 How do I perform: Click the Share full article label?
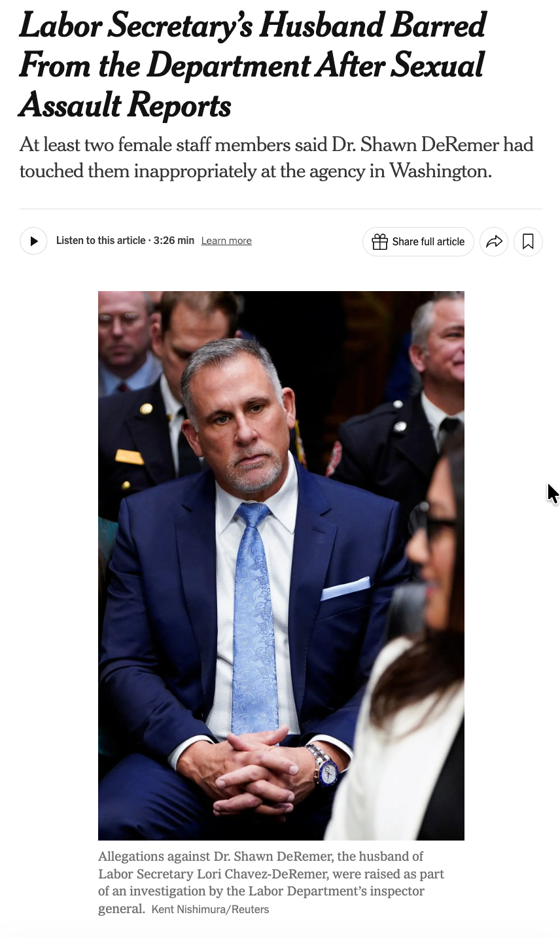pos(429,241)
